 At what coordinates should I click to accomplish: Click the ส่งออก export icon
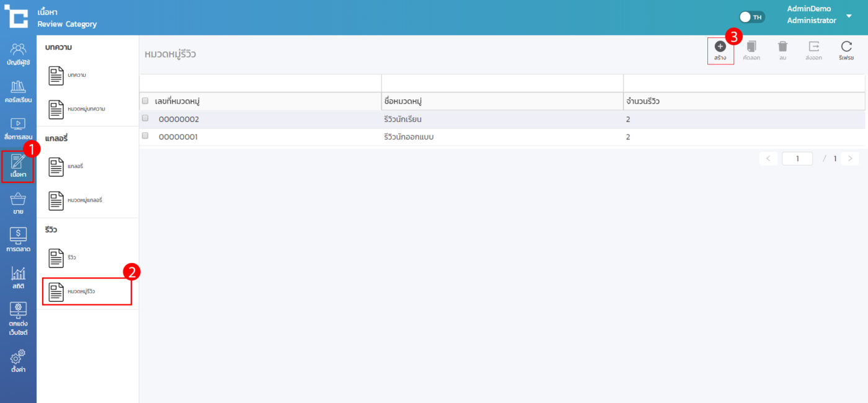(813, 46)
